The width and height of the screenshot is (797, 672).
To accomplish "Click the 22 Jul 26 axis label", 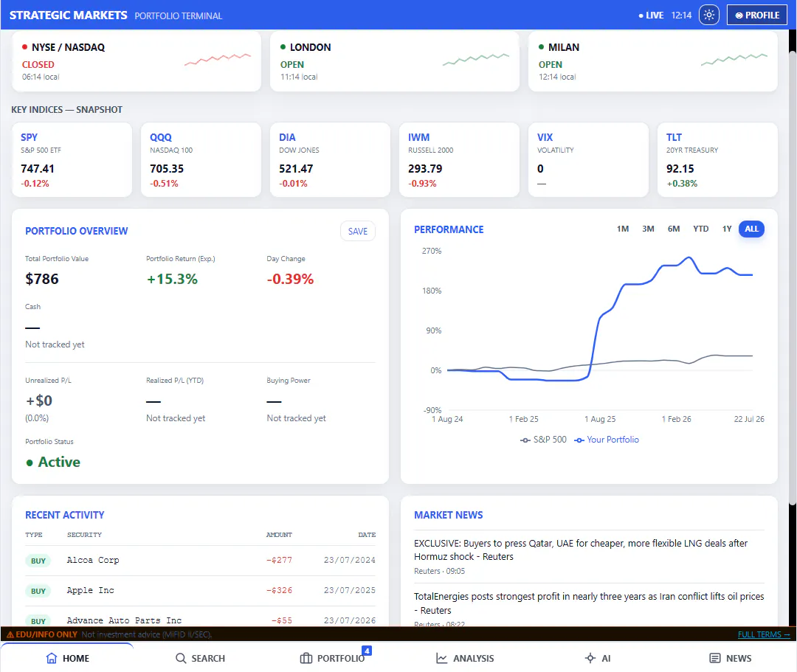I will click(749, 419).
